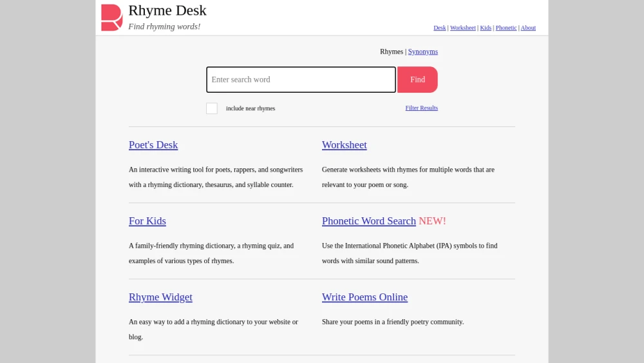Click the Generate worksheets description text
Image resolution: width=644 pixels, height=363 pixels.
pos(408,177)
